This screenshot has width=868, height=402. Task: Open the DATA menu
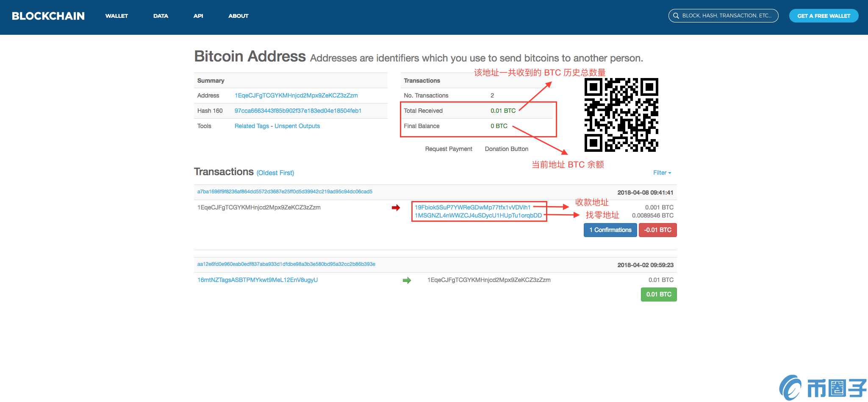pos(161,16)
